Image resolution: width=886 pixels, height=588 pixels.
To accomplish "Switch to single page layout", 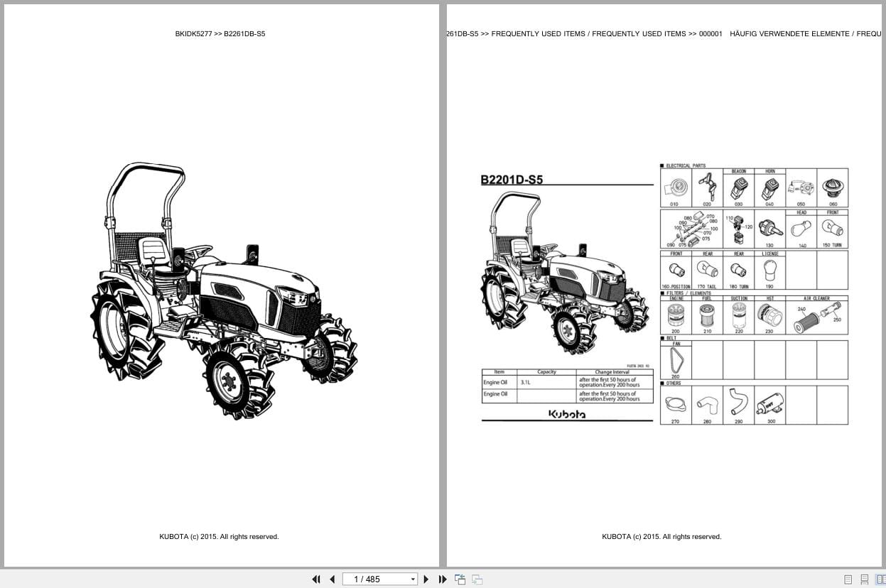I will pyautogui.click(x=848, y=579).
